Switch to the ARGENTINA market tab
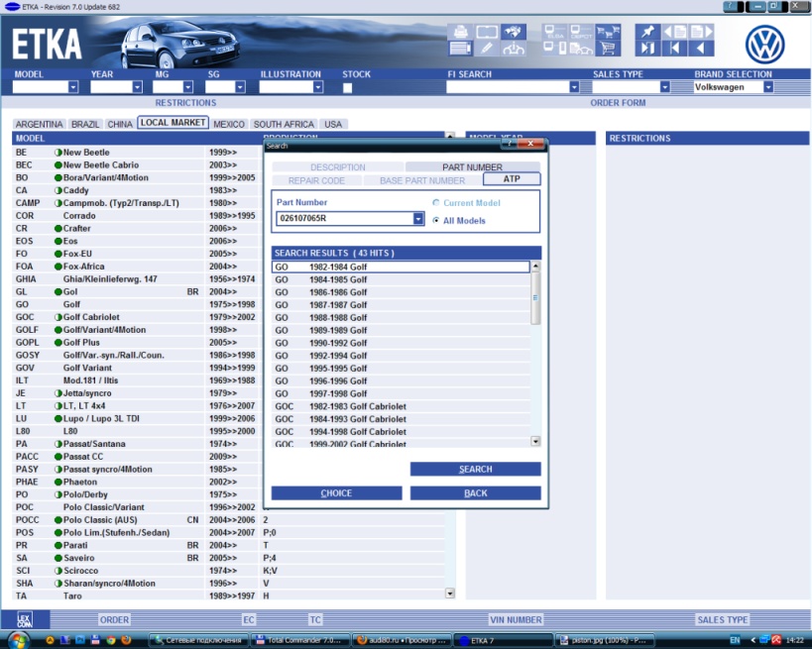The height and width of the screenshot is (649, 812). [x=39, y=124]
